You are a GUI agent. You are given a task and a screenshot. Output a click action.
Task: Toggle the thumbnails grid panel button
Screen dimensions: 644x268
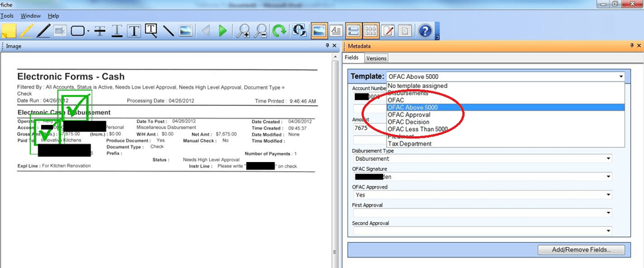click(371, 31)
